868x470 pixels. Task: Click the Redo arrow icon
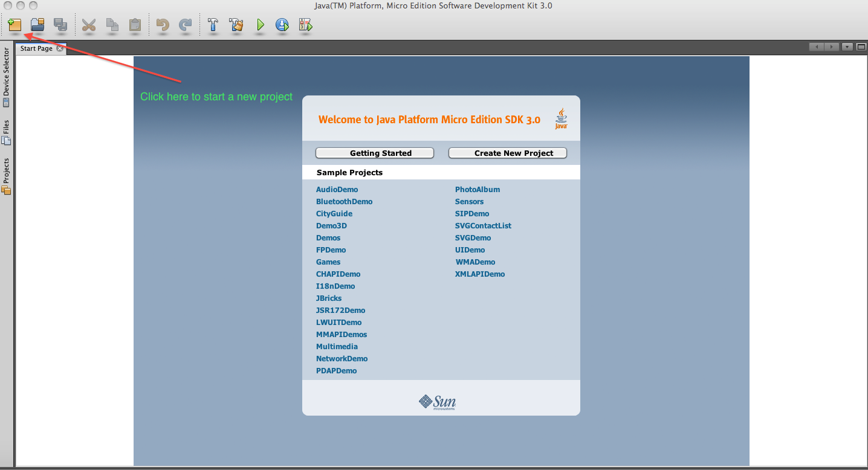pos(186,25)
